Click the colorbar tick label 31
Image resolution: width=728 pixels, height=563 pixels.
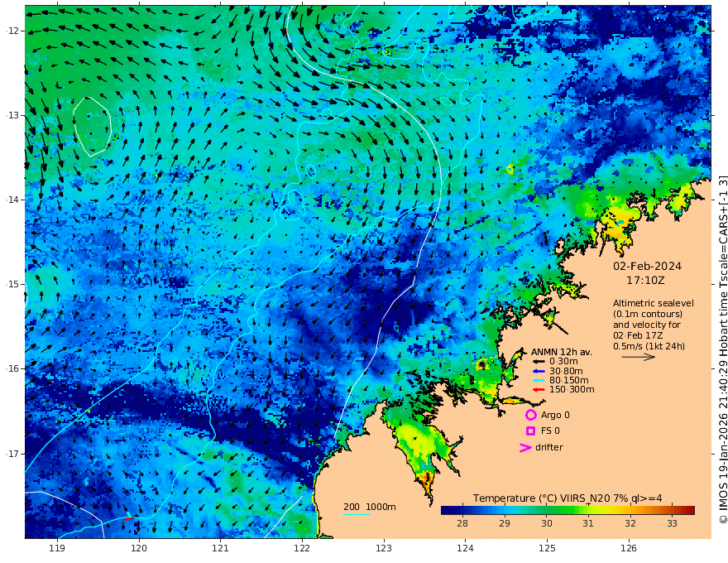point(588,523)
